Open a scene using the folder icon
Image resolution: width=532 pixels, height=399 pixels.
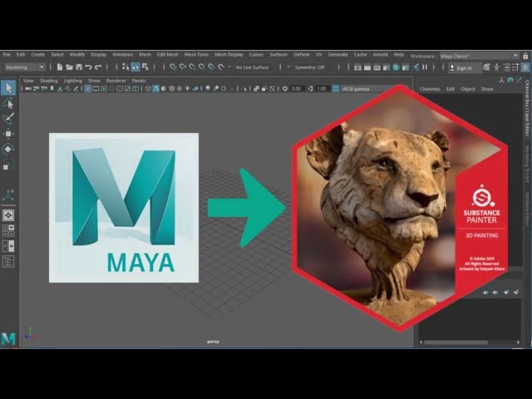69,67
